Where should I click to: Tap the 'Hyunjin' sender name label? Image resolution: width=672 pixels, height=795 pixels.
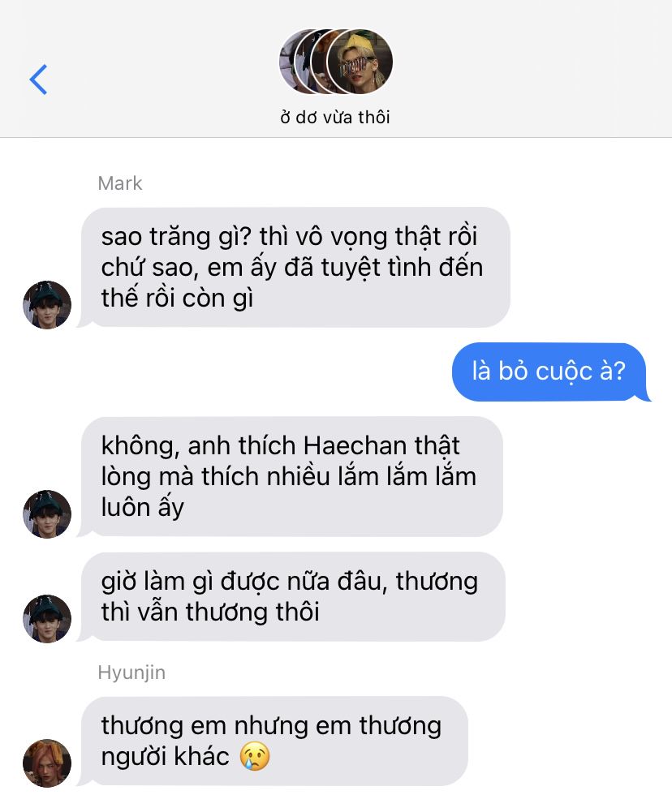[x=131, y=673]
